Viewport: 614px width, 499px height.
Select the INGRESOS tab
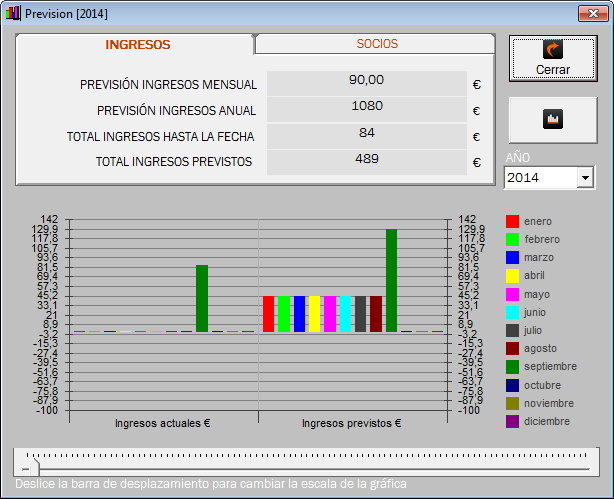(137, 44)
